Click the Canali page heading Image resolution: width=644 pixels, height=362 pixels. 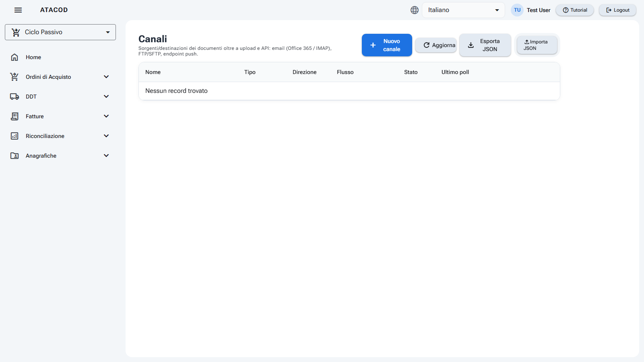coord(153,39)
